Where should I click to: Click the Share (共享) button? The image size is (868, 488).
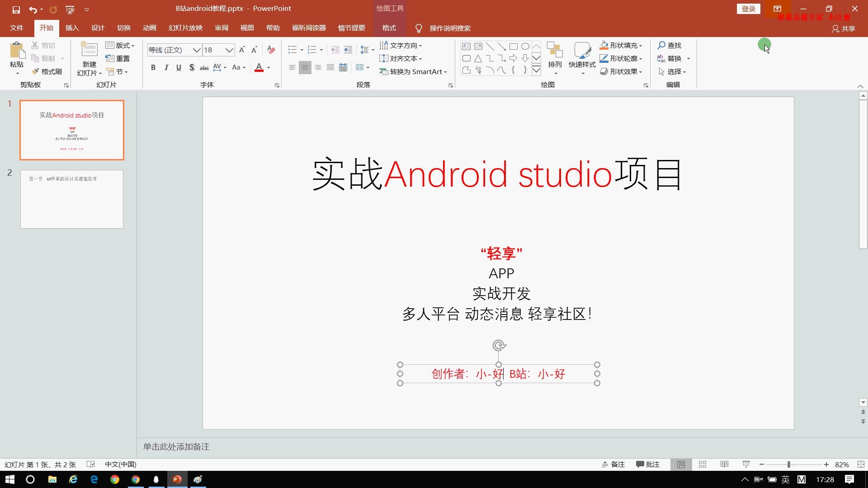(844, 28)
